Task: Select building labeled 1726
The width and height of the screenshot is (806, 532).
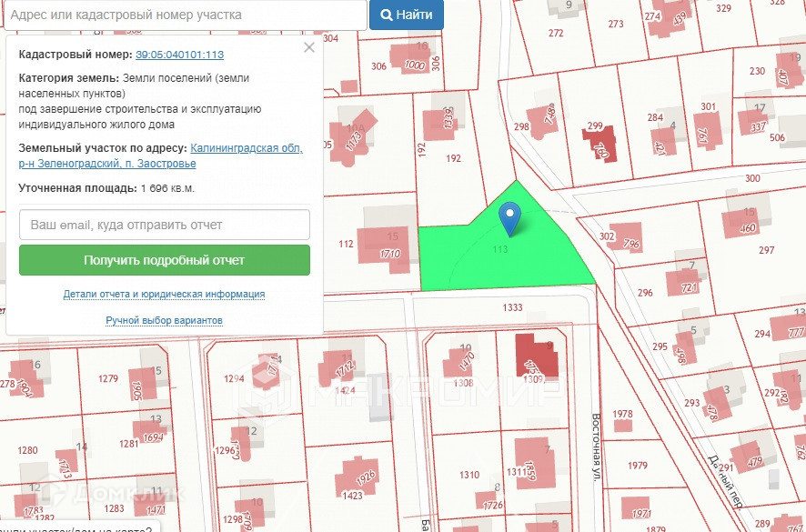Action: (x=487, y=501)
